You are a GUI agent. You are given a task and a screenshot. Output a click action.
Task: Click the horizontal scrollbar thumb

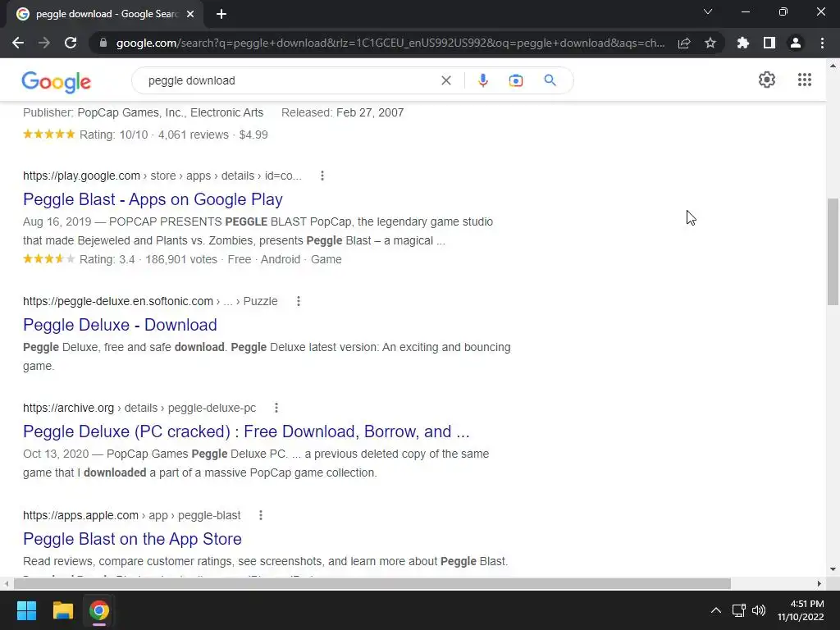[372, 583]
